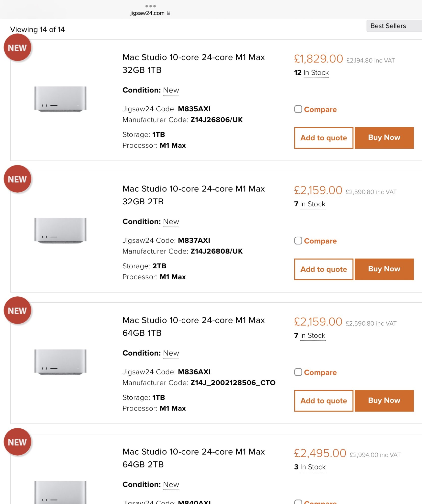Tick Compare for the M835AXI Mac Studio
Screen dimensions: 422x504
point(298,109)
